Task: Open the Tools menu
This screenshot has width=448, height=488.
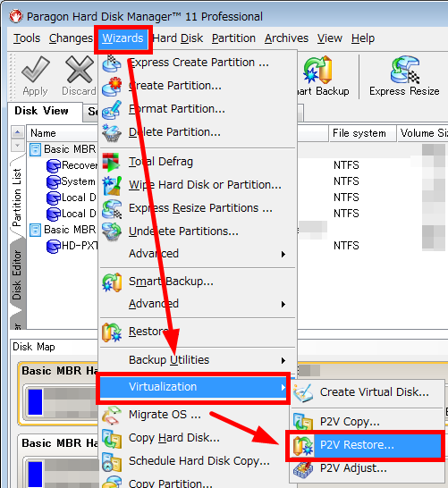Action: point(27,38)
